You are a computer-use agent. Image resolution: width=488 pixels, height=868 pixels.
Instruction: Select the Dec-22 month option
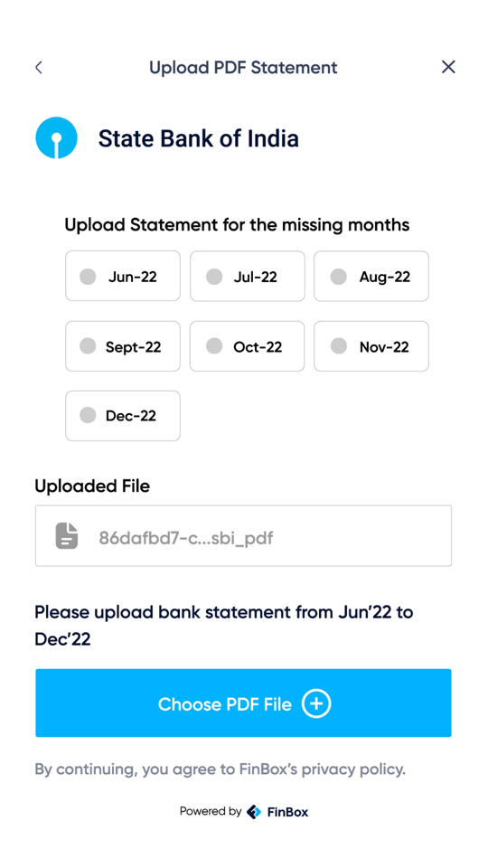(x=123, y=416)
